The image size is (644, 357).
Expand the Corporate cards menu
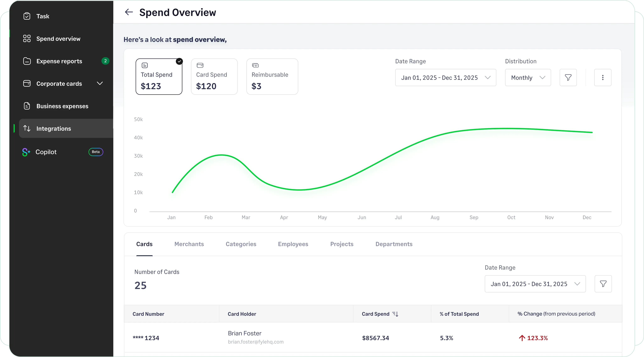[x=100, y=84]
